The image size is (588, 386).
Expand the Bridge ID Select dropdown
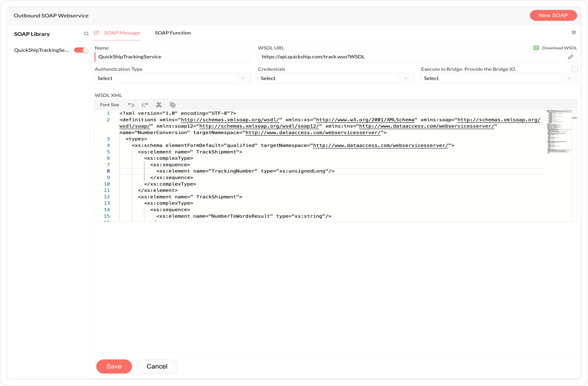[x=499, y=78]
